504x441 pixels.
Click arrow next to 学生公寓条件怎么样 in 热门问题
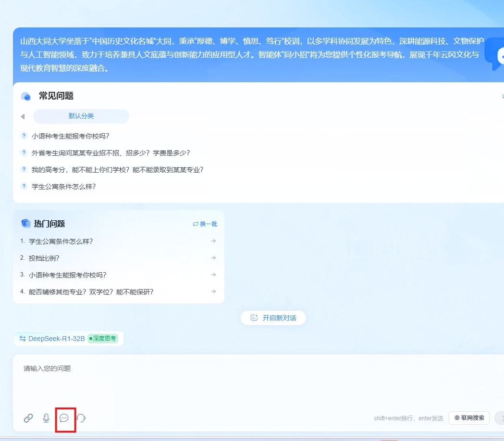213,241
